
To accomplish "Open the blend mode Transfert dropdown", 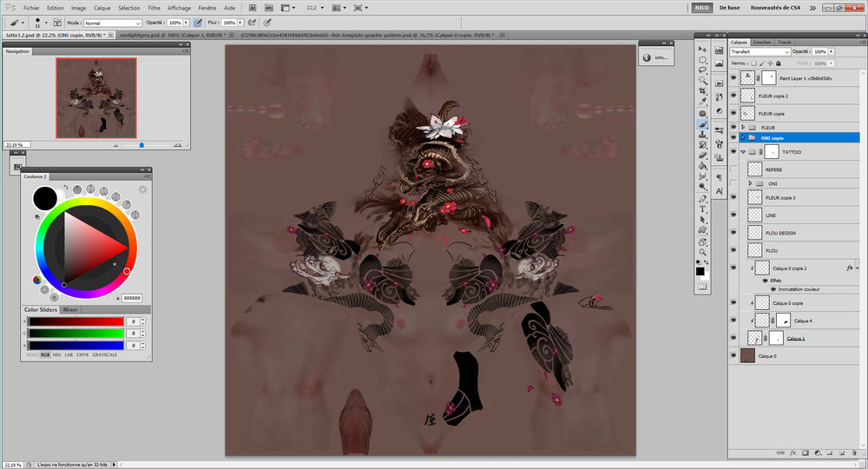I will [759, 51].
